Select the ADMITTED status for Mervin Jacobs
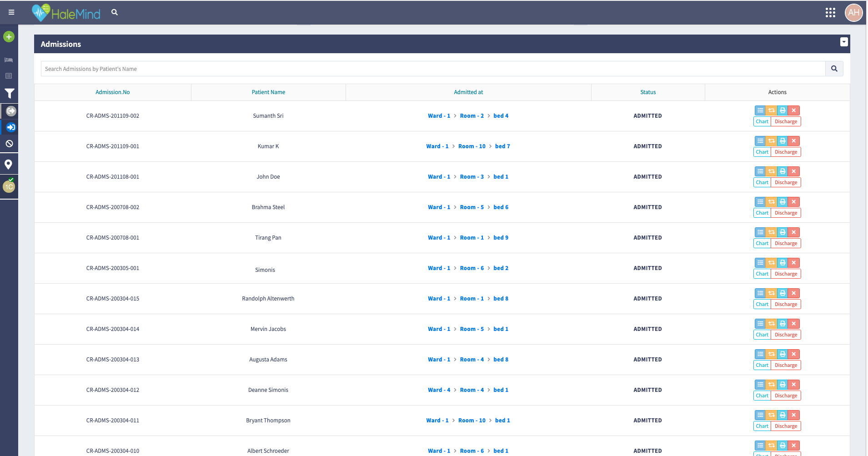The image size is (868, 456). click(648, 329)
